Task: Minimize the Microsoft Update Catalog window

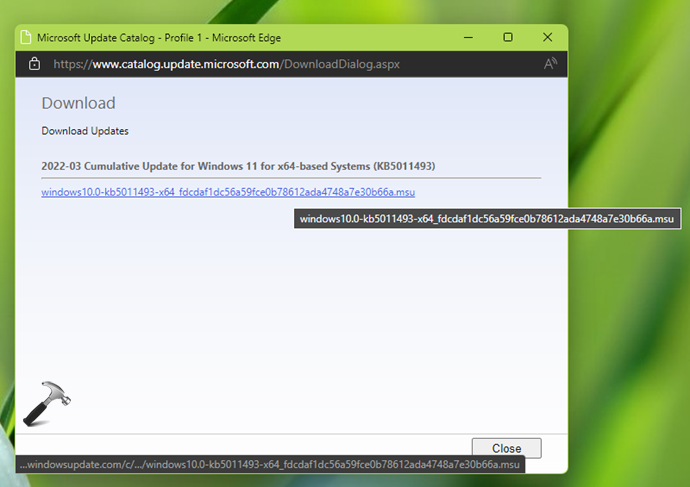Action: click(468, 37)
